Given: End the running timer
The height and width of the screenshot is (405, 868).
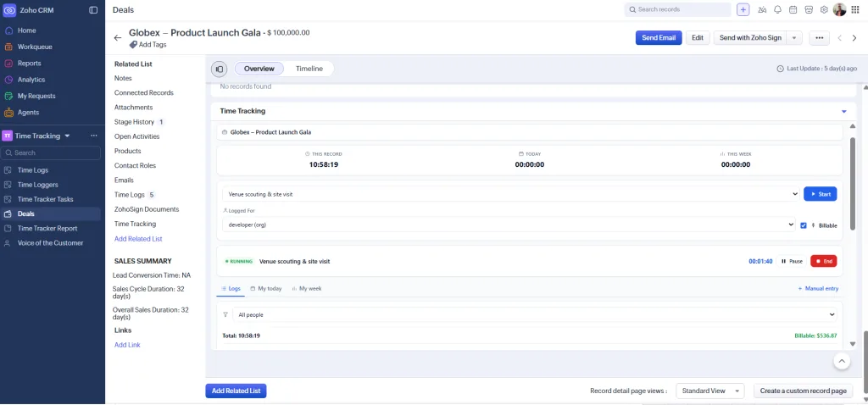Looking at the screenshot, I should pyautogui.click(x=824, y=261).
